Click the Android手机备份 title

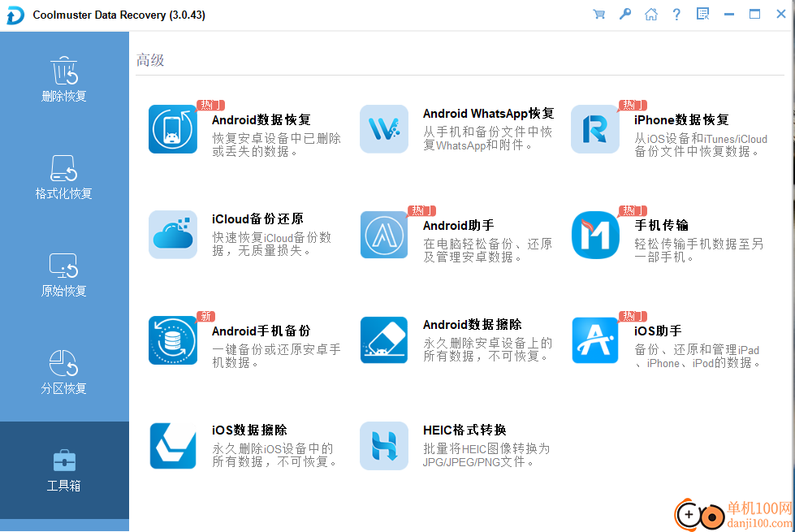261,331
